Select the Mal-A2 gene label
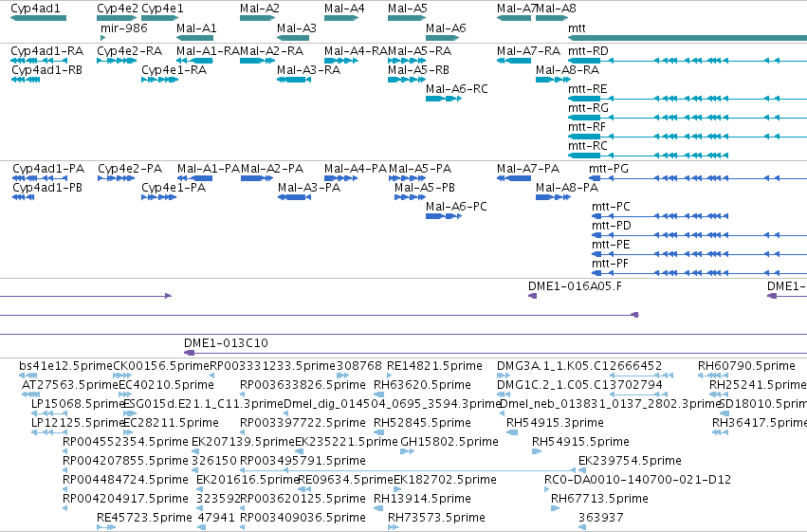Screen dimensions: 807x532 click(x=260, y=9)
